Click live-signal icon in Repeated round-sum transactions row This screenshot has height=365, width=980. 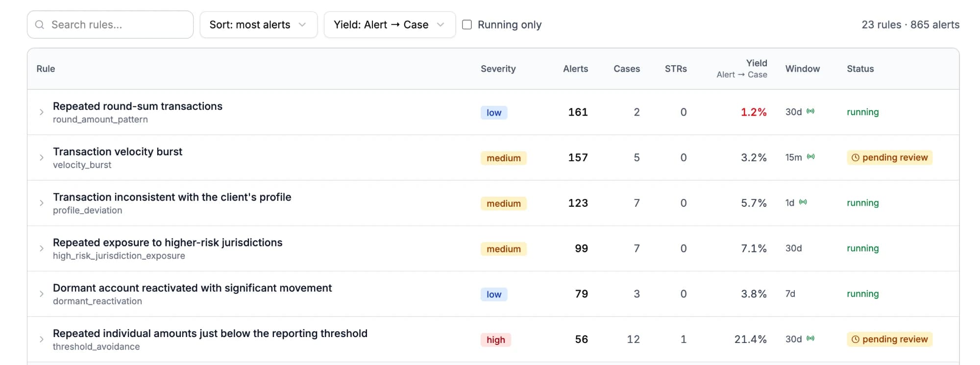pos(810,111)
